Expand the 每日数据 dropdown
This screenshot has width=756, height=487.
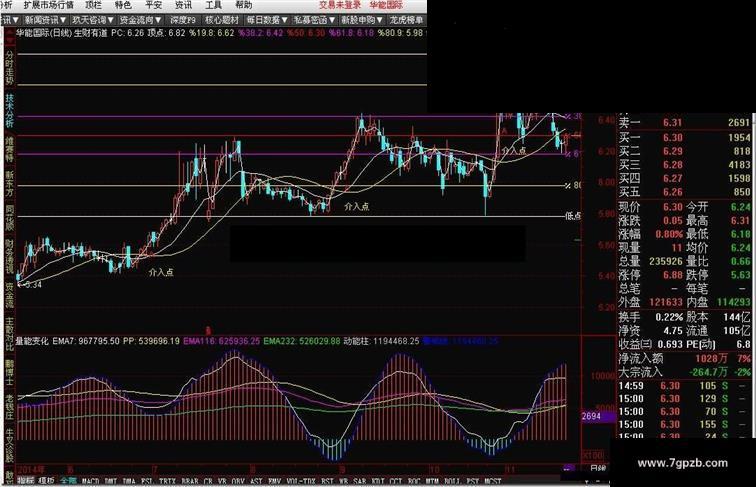267,20
